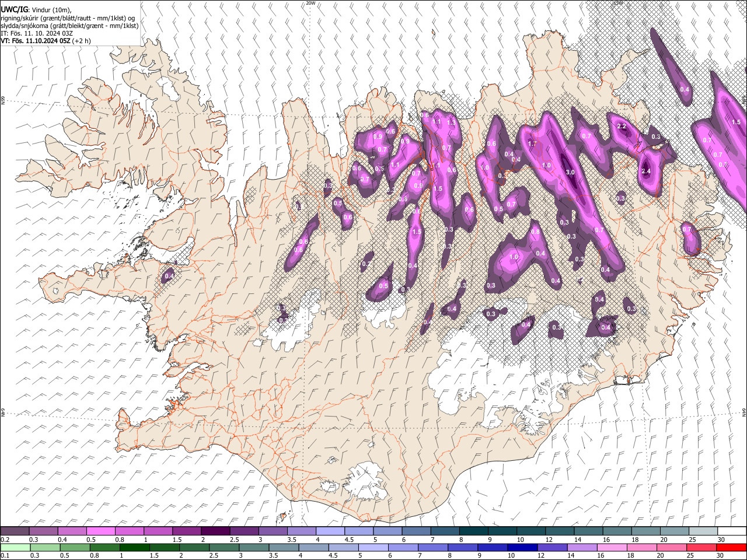Click the gray-green 3 swatch in rain legend
Viewport: 747px width, 560px height.
(254, 547)
